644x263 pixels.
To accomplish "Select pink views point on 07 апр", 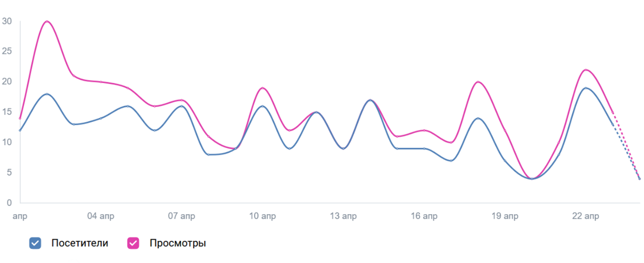I will click(182, 100).
